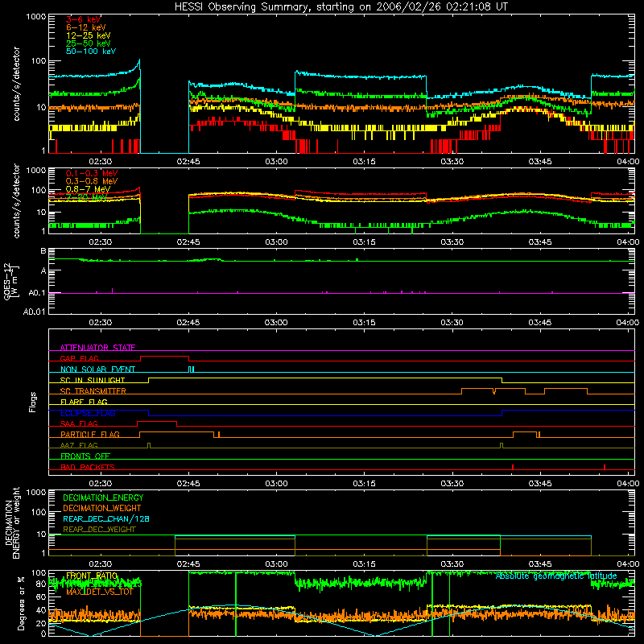The height and width of the screenshot is (644, 644).
Task: Click the 0.1-0.3 MeV legend label
Action: [92, 174]
